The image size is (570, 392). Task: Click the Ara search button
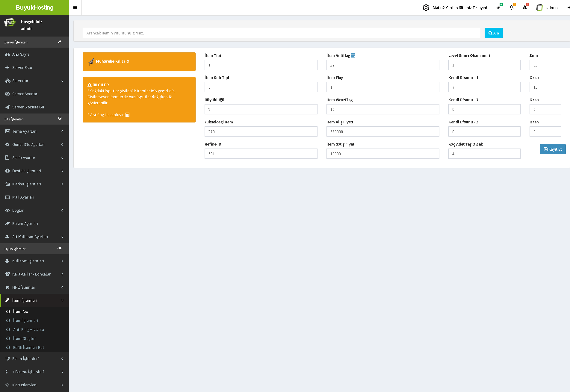[493, 33]
